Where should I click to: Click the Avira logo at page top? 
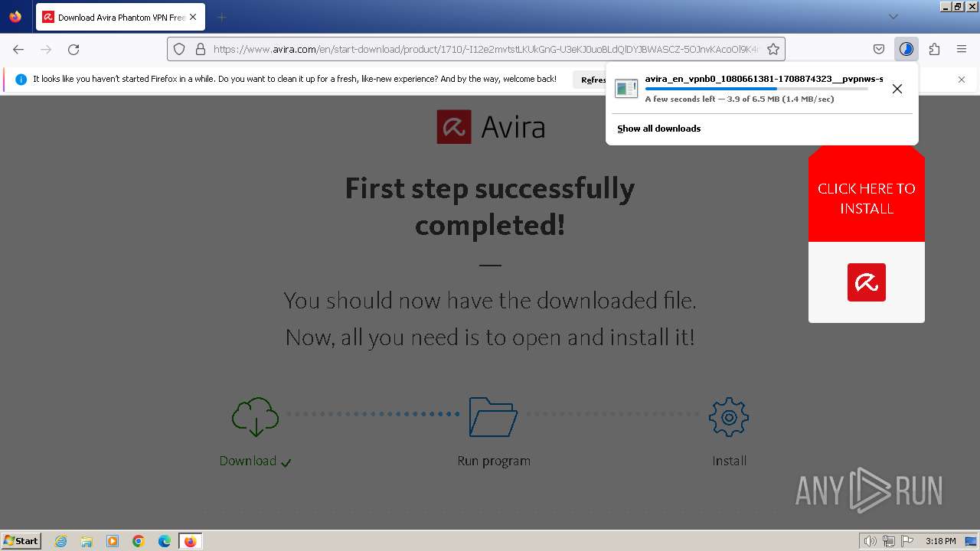coord(490,127)
